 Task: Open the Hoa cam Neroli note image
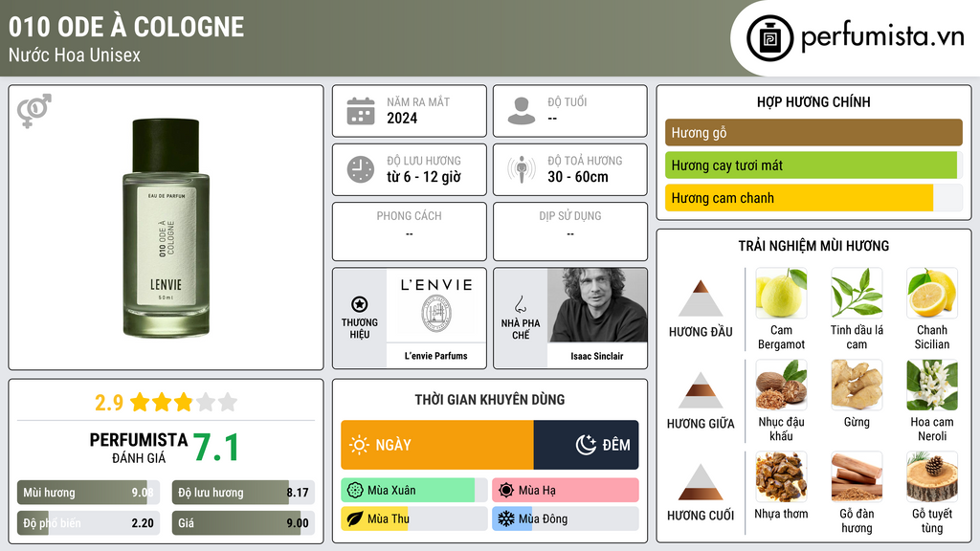pos(932,386)
